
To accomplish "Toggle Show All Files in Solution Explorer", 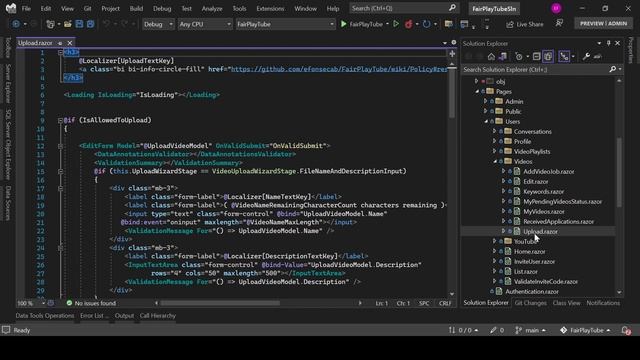I will click(x=548, y=56).
